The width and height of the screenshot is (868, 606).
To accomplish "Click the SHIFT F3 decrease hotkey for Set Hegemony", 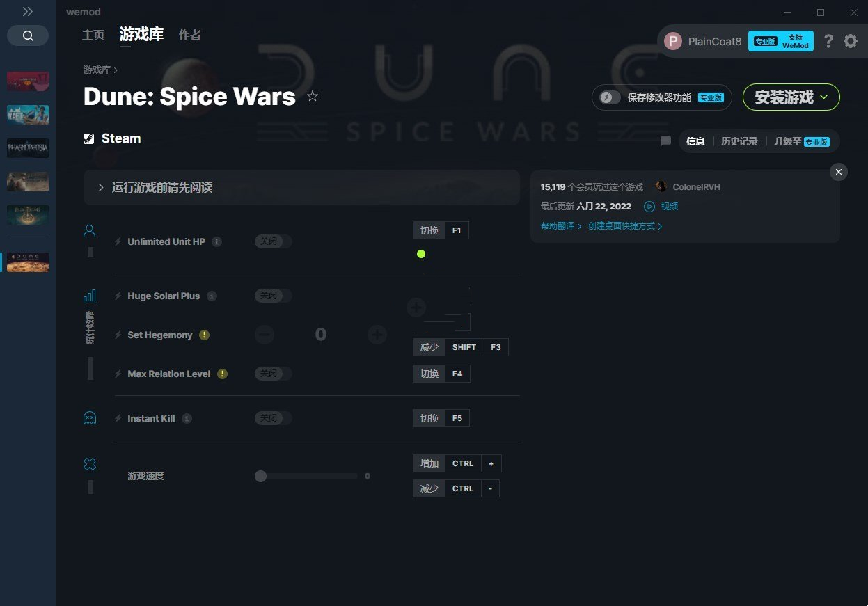I will [x=461, y=347].
